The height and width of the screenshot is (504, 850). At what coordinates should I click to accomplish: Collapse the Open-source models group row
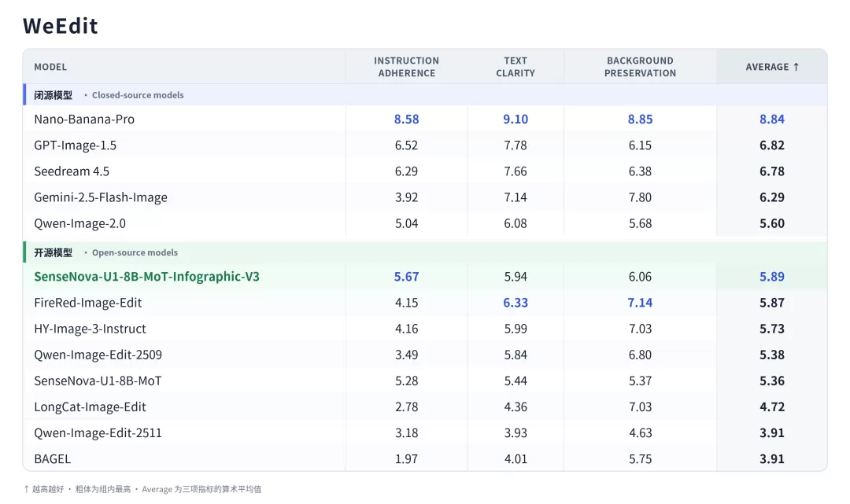coord(425,252)
